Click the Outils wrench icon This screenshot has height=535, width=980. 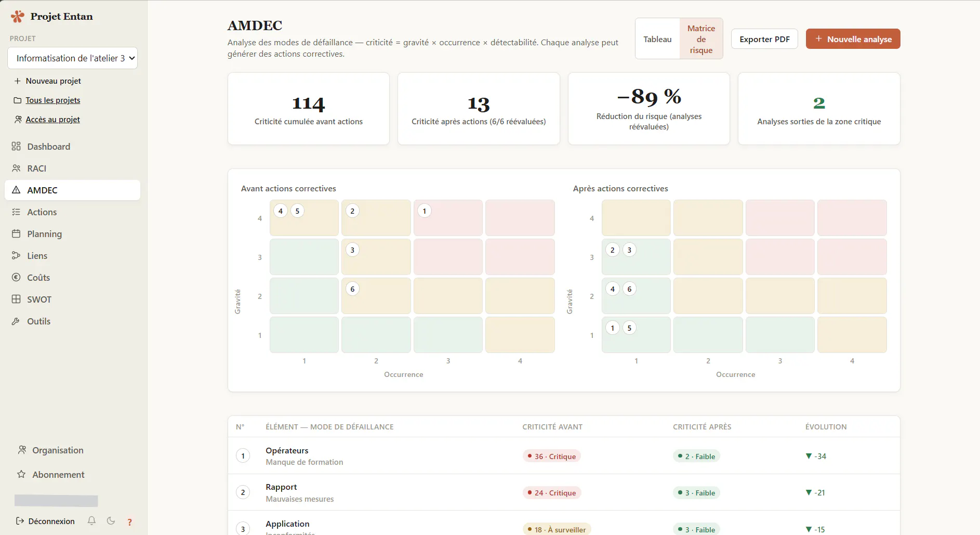click(x=16, y=321)
